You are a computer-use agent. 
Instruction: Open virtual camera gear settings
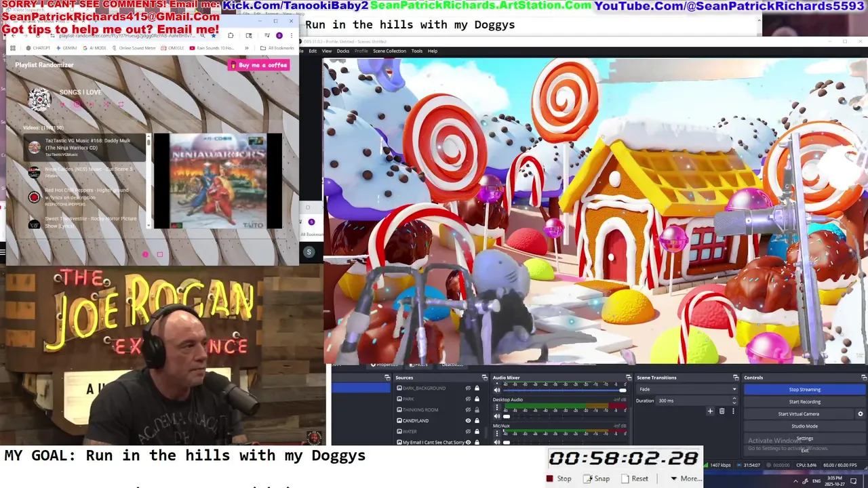point(861,414)
